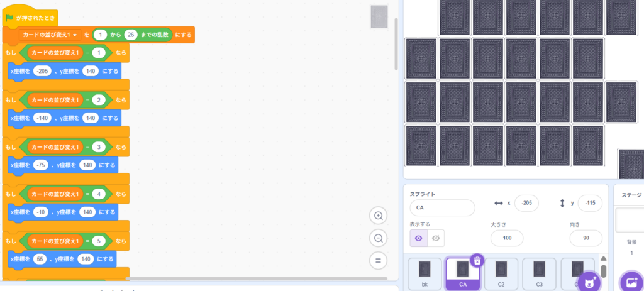Zoom out of the code workspace
This screenshot has height=291, width=644.
click(379, 238)
